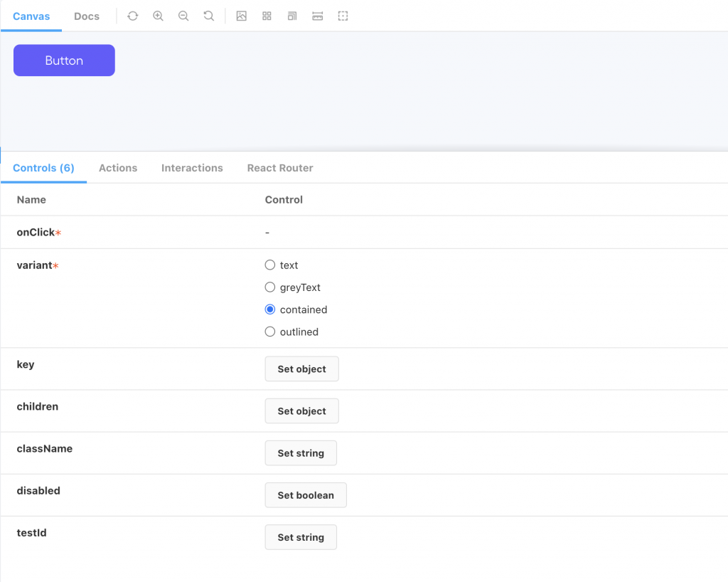This screenshot has width=728, height=582.
Task: Click Set boolean for disabled
Action: (306, 495)
